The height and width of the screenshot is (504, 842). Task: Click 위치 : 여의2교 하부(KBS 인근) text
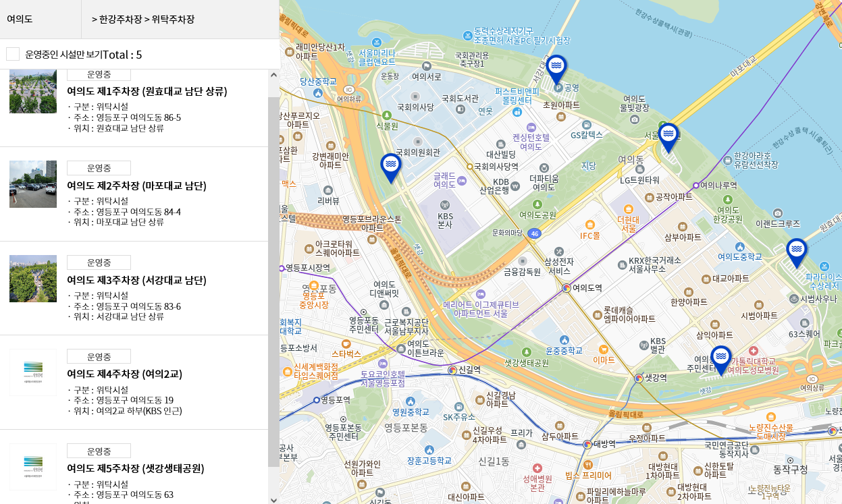[x=128, y=411]
